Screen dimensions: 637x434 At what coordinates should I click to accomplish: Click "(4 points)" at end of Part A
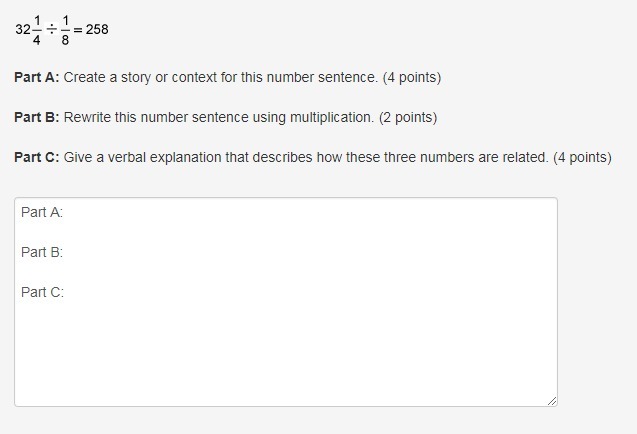[x=412, y=77]
